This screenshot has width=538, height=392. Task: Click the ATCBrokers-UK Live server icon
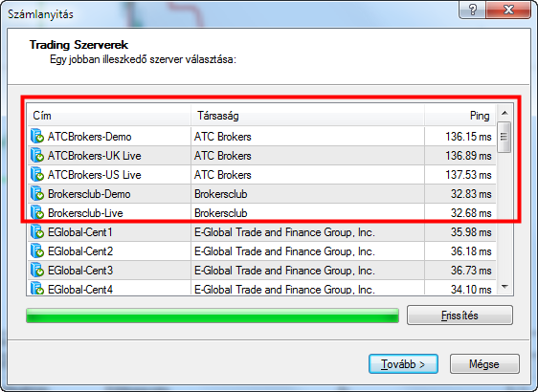pos(37,156)
